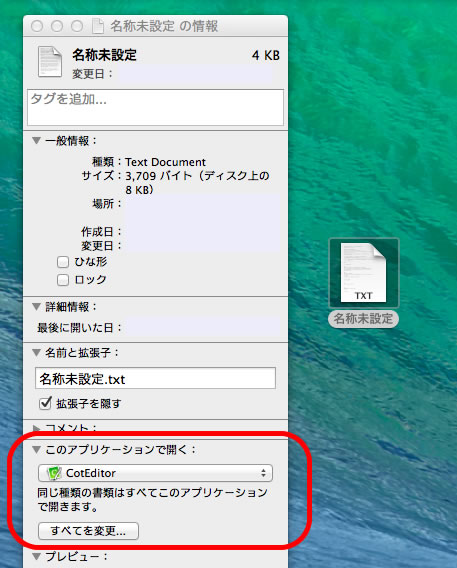Click the CotEditor app icon in the popup
Viewport: 457px width, 568px height.
coord(54,473)
